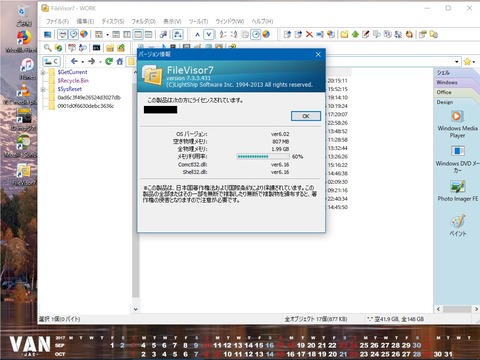The height and width of the screenshot is (360, 480).
Task: Click the drive C selector button
Action: click(52, 61)
